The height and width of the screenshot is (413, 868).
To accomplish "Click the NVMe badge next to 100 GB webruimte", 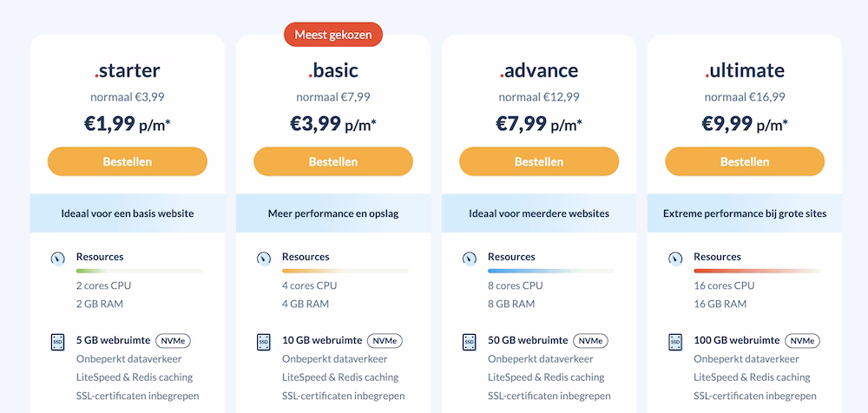I will pos(803,340).
